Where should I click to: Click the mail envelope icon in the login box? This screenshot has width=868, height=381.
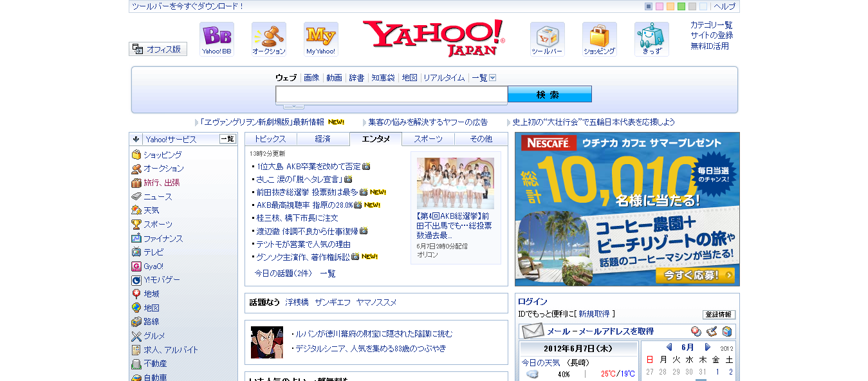tap(533, 331)
